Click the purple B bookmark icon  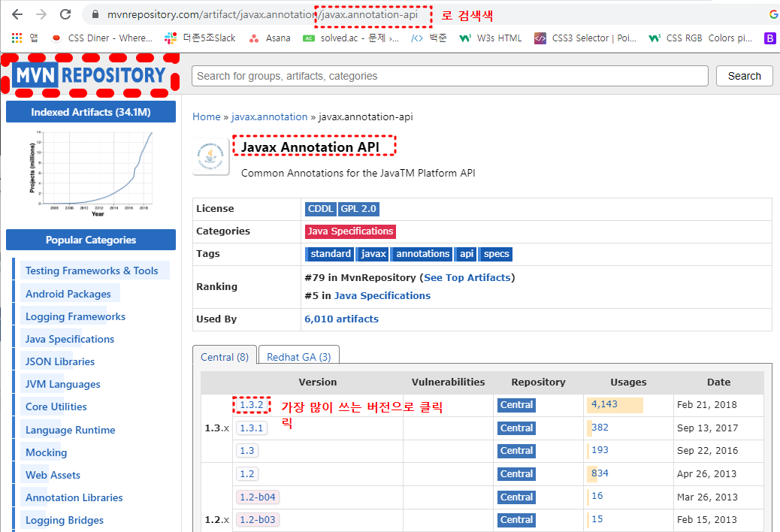point(769,38)
